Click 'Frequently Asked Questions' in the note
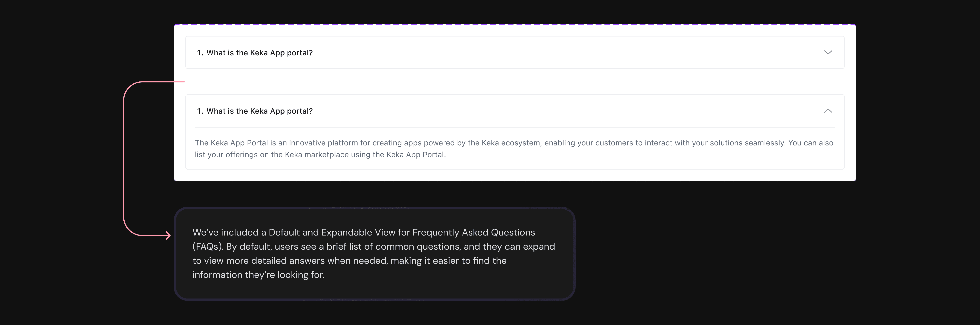Screen dimensions: 980x325 pos(474,232)
